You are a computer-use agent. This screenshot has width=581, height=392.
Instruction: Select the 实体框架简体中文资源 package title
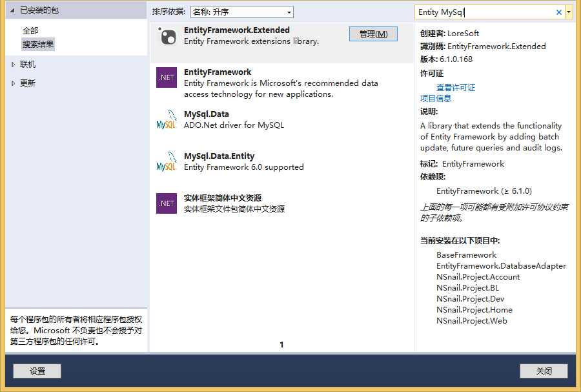[223, 198]
